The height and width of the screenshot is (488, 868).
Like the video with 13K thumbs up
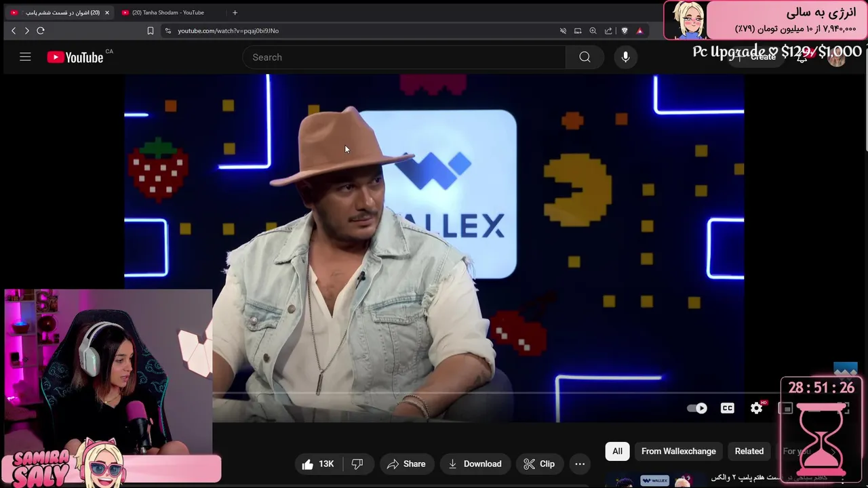tap(318, 464)
